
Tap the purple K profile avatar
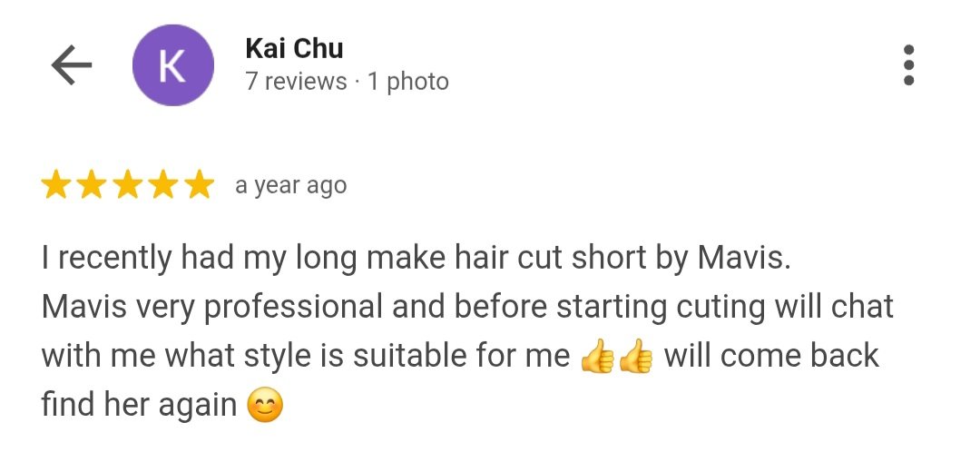[173, 65]
